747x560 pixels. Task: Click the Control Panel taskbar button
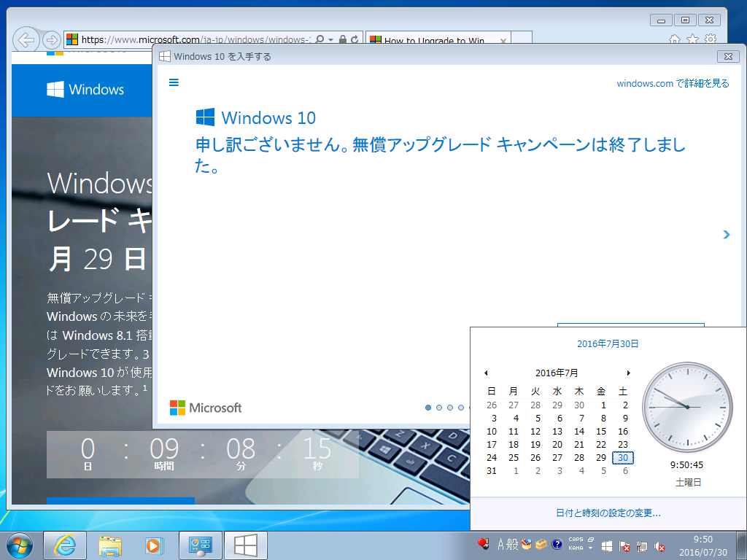click(200, 545)
